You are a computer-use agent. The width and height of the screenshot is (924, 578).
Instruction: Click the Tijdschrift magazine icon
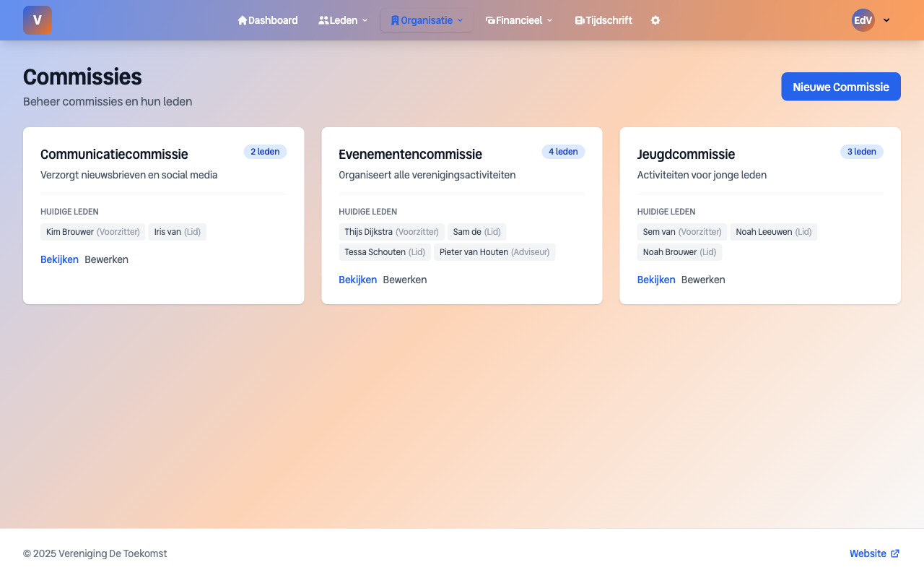click(579, 20)
